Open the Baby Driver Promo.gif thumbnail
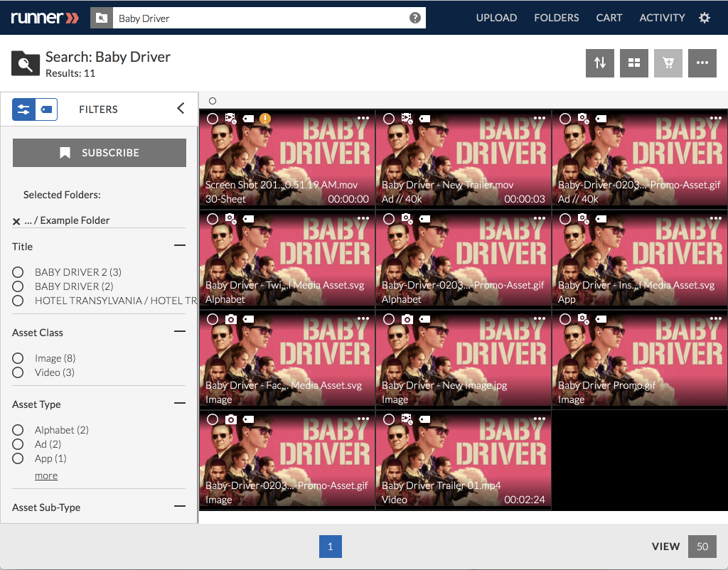The width and height of the screenshot is (728, 570). (639, 362)
